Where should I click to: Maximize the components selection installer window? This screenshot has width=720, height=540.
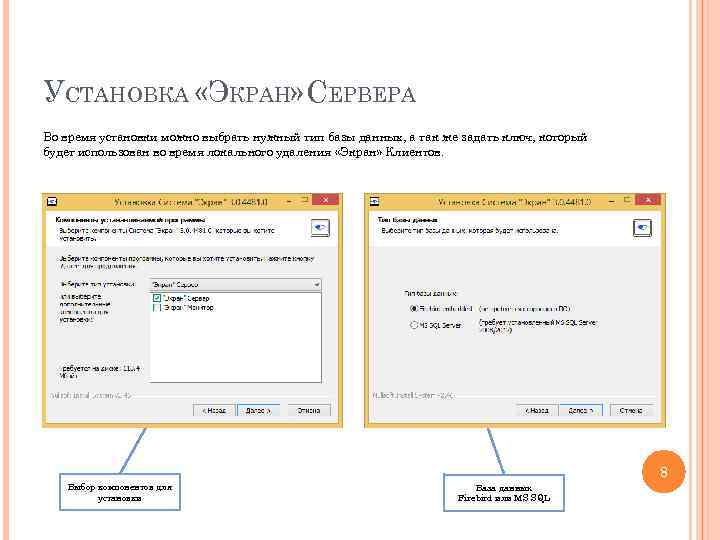coord(304,200)
